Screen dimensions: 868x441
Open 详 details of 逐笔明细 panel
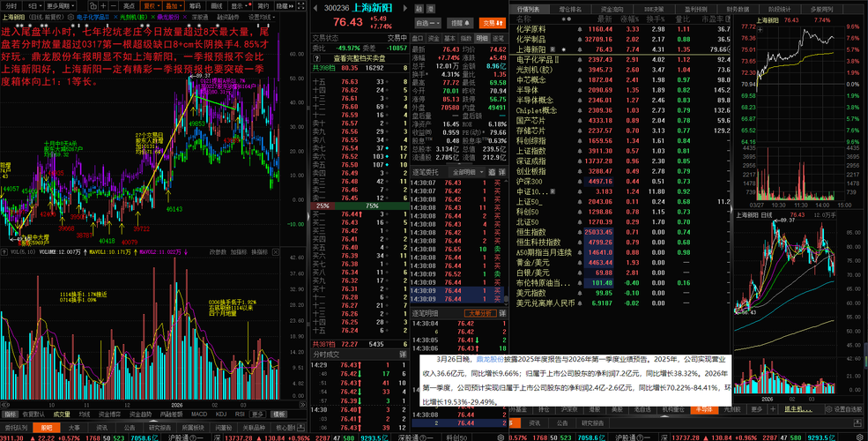(x=502, y=313)
